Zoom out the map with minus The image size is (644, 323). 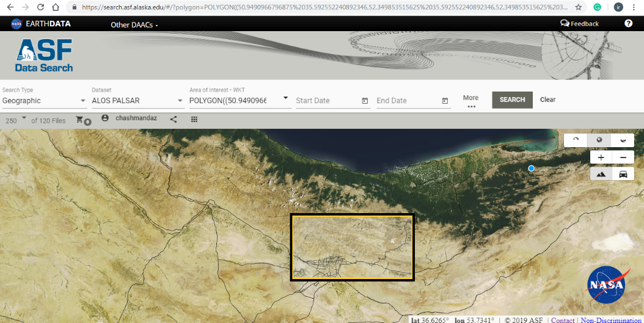623,158
